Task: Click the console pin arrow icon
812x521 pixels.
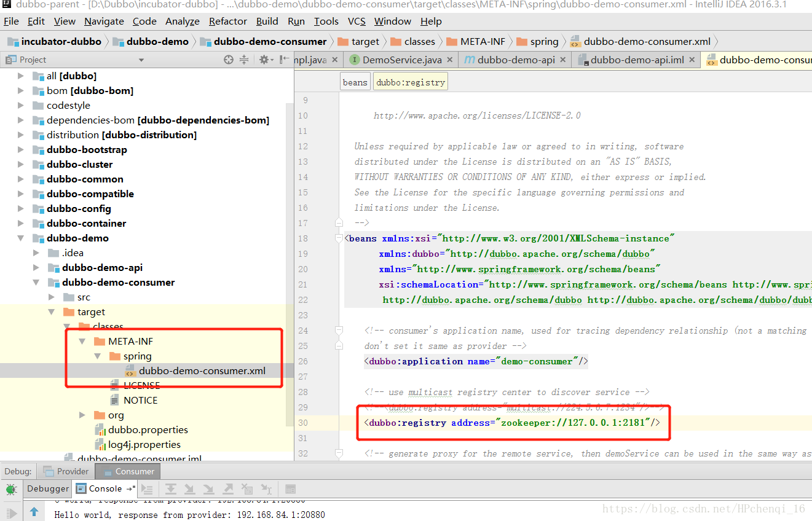Action: pos(130,489)
